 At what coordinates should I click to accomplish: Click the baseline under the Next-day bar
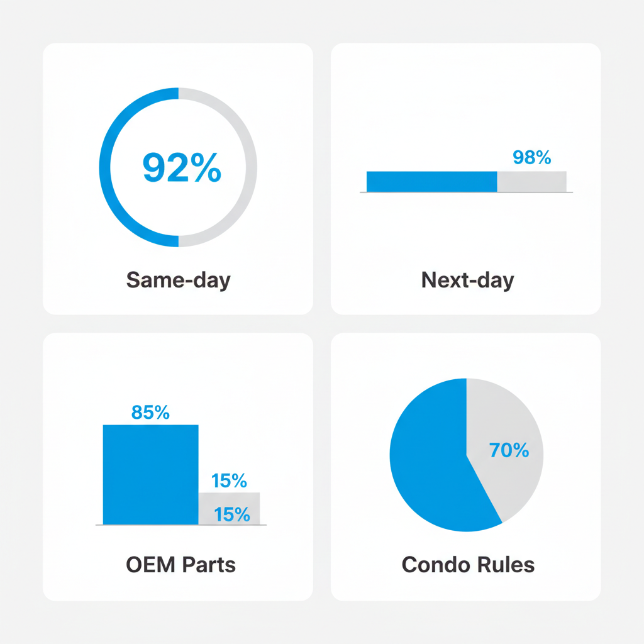pos(466,192)
